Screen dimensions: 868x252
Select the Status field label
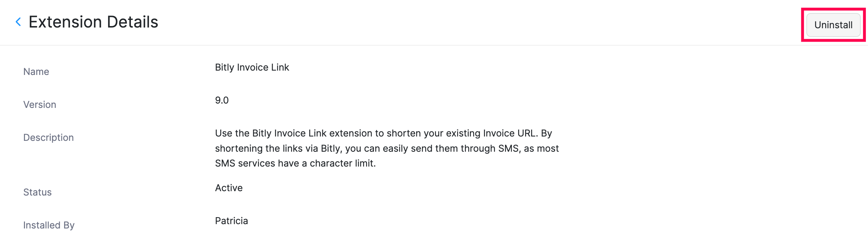[x=37, y=192]
